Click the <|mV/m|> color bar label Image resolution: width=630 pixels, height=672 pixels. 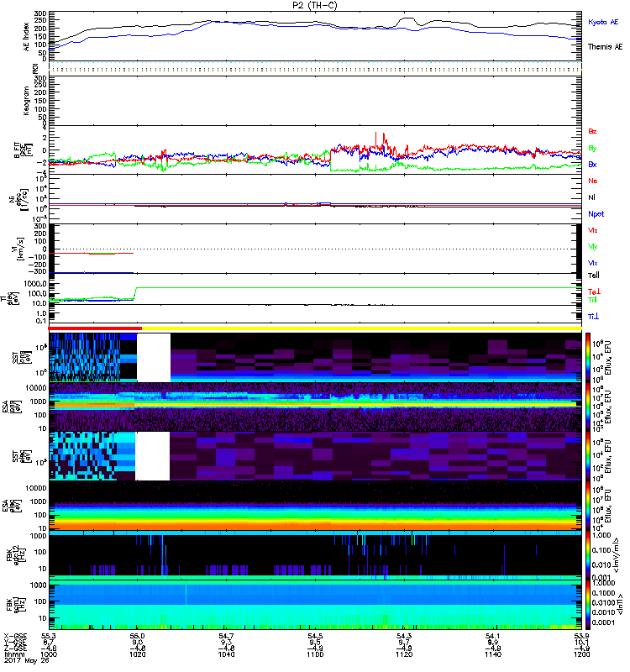tap(616, 555)
